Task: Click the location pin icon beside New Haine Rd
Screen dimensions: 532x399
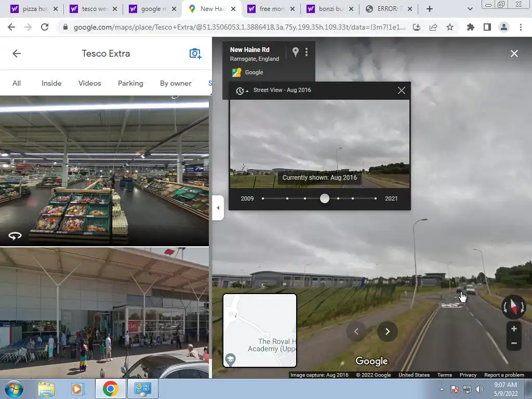Action: [296, 52]
